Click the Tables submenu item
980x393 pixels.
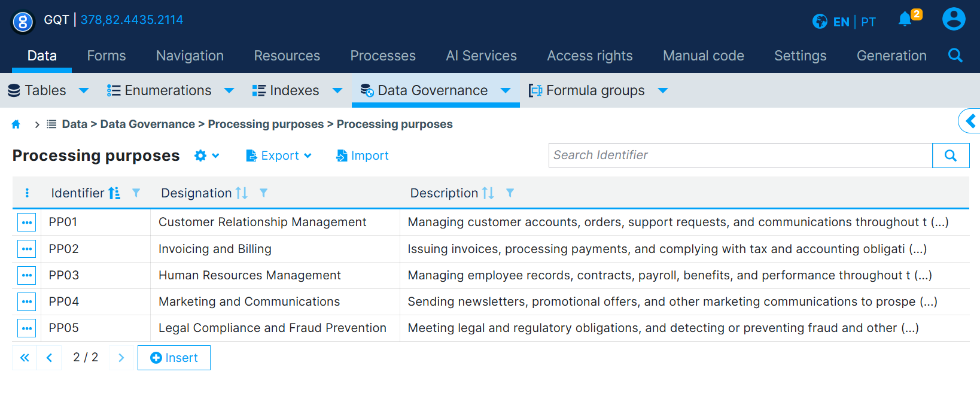click(x=37, y=90)
